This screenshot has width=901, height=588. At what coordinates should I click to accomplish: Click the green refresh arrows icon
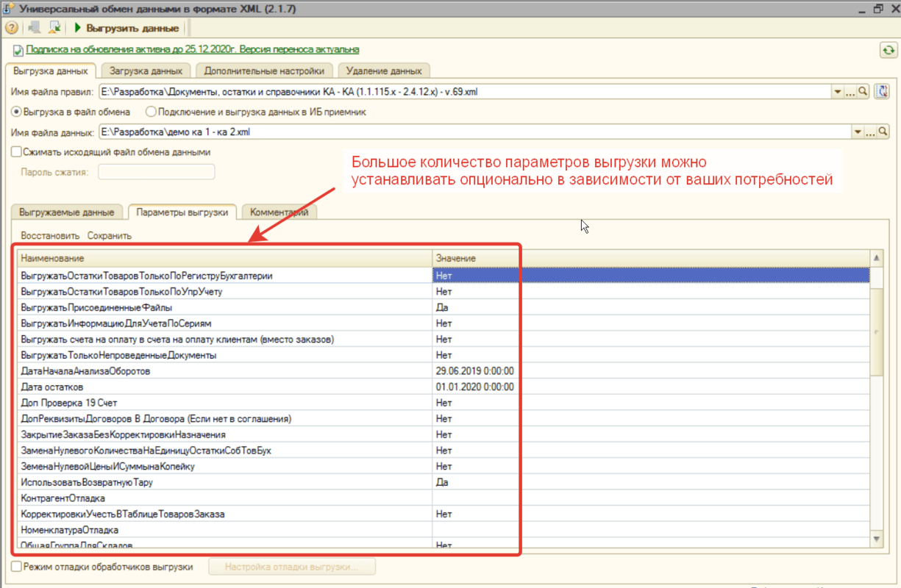point(888,50)
